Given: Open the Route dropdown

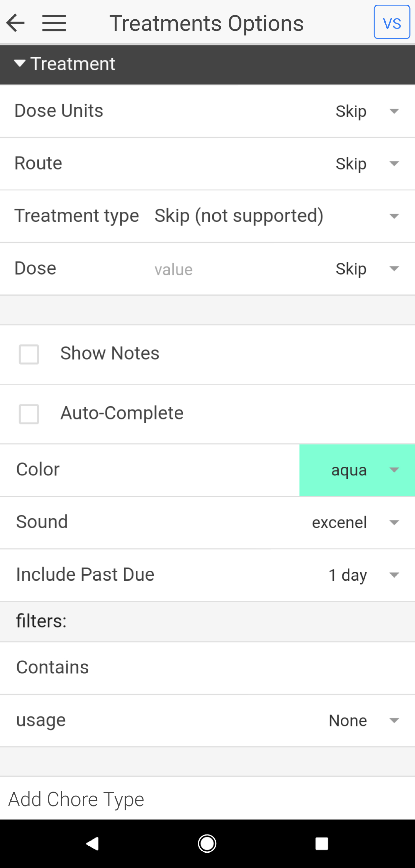Looking at the screenshot, I should [367, 164].
